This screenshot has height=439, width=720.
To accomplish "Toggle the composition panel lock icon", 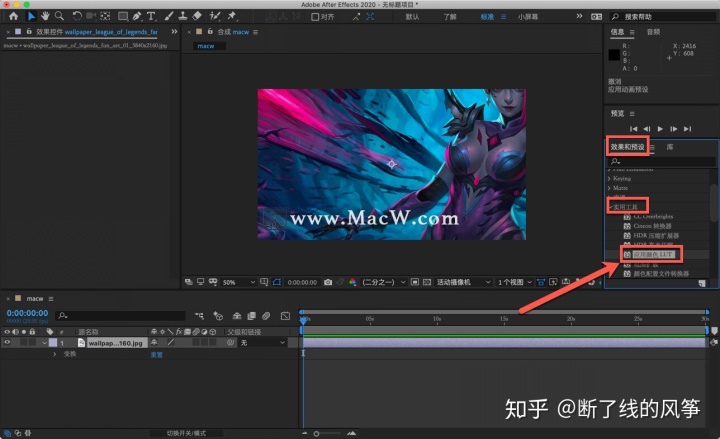I will [210, 32].
